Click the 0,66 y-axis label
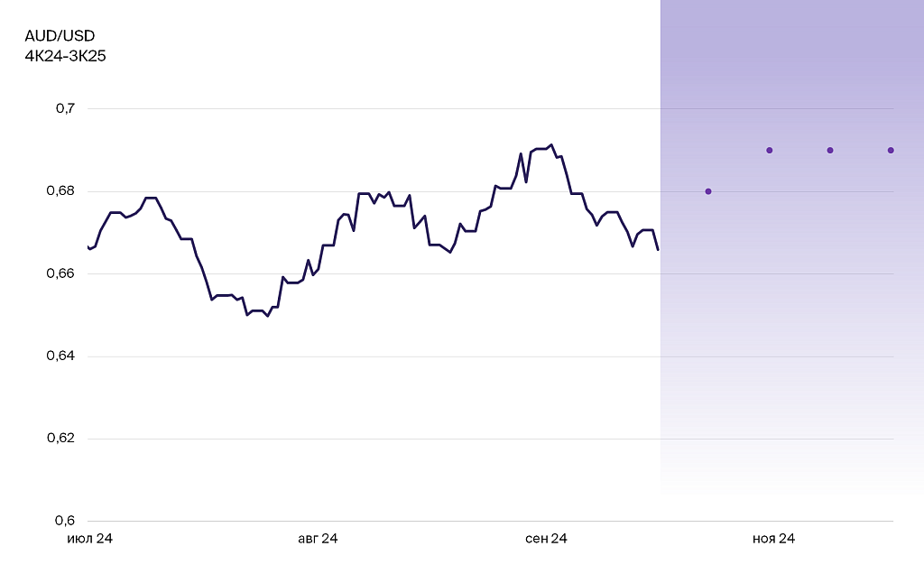The width and height of the screenshot is (924, 583). (61, 273)
